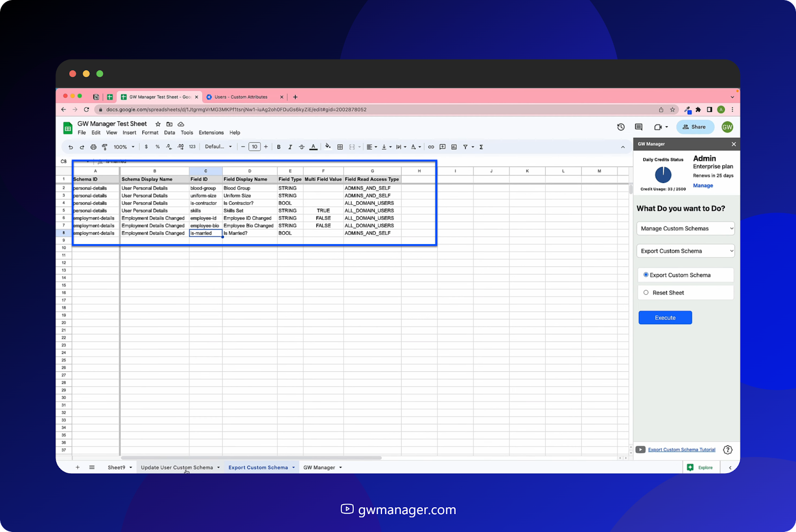Click the Share button
Image resolution: width=796 pixels, height=532 pixels.
click(695, 127)
